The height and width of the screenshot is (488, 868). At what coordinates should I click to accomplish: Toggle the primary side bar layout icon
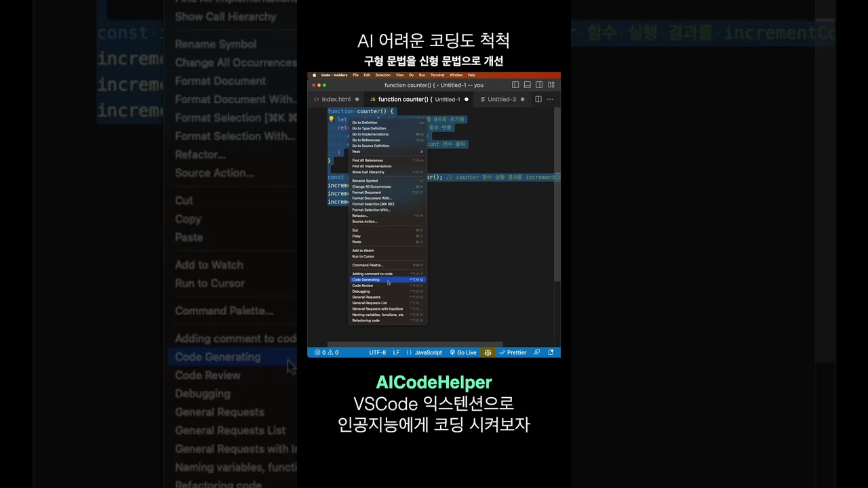[515, 85]
